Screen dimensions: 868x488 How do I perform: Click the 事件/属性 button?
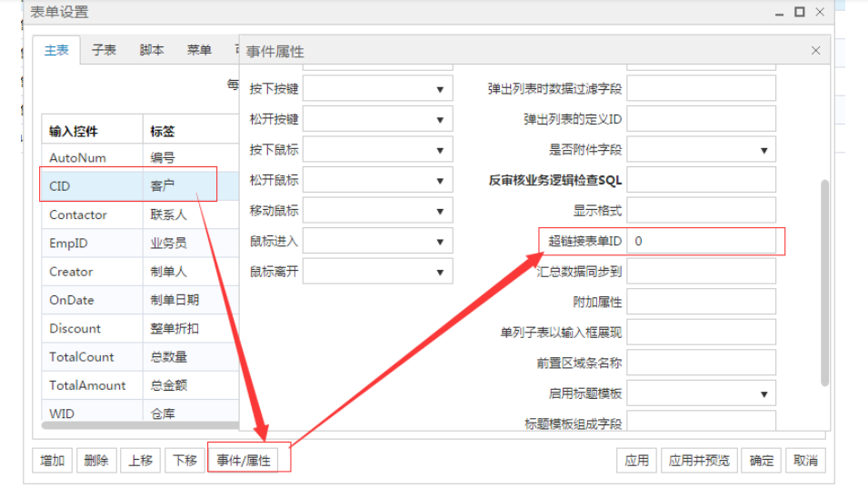coord(244,460)
